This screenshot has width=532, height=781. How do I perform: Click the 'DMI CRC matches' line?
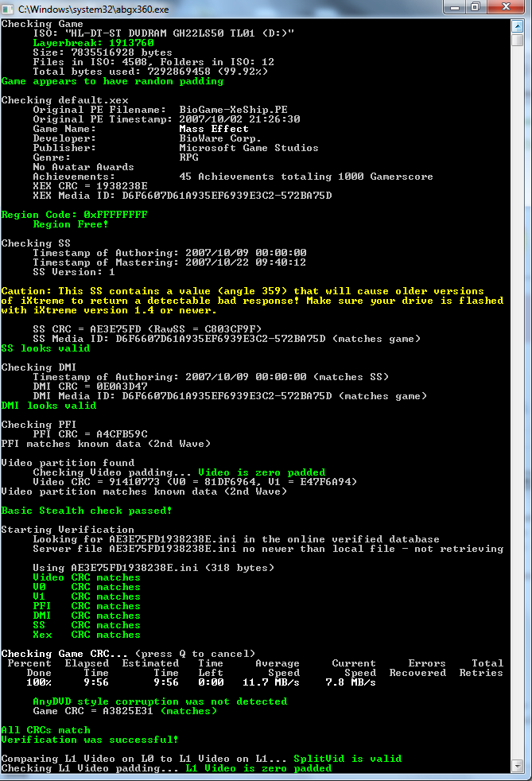(87, 616)
